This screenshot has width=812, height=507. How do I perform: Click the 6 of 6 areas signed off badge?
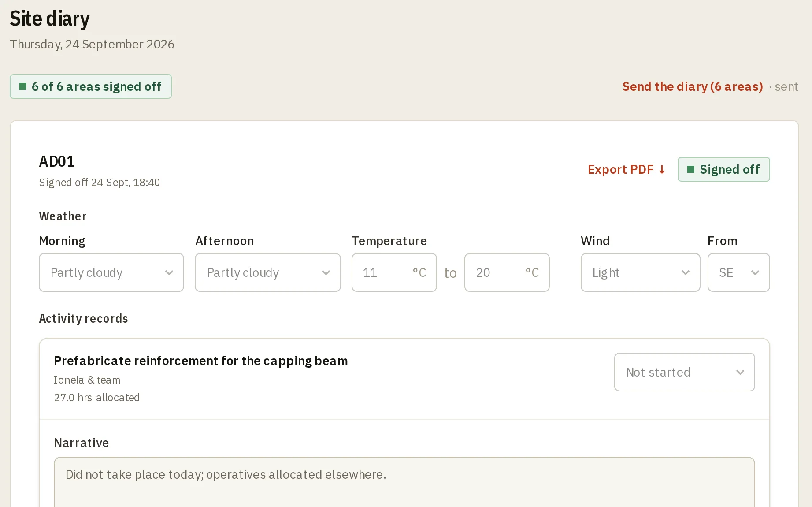(91, 86)
